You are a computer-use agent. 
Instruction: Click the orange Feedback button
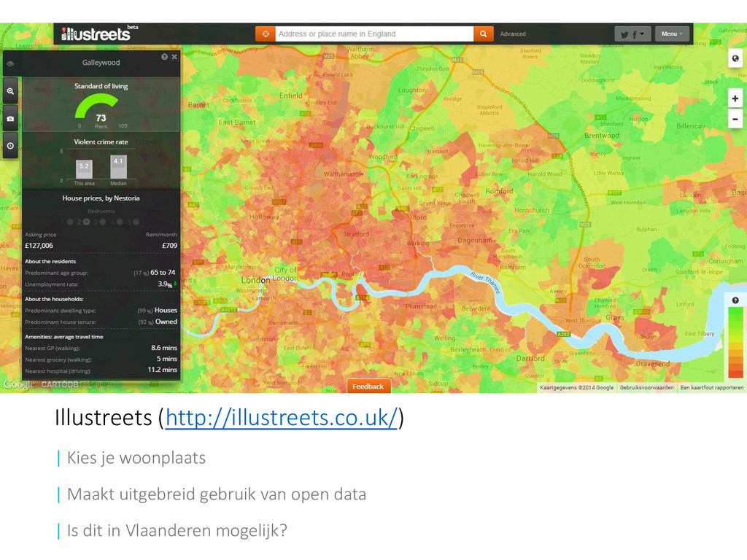click(x=368, y=386)
